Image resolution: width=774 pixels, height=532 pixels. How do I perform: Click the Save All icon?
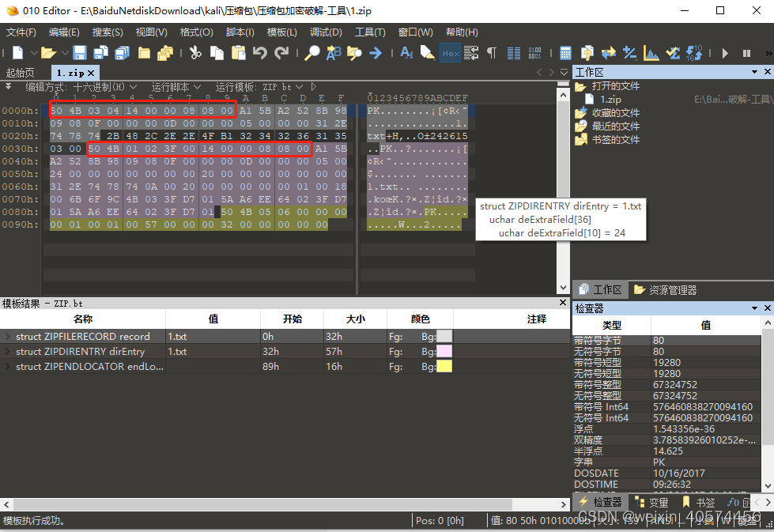pyautogui.click(x=122, y=53)
